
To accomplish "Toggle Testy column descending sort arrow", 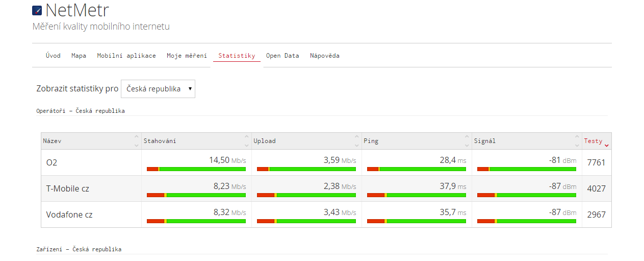I will pyautogui.click(x=606, y=145).
